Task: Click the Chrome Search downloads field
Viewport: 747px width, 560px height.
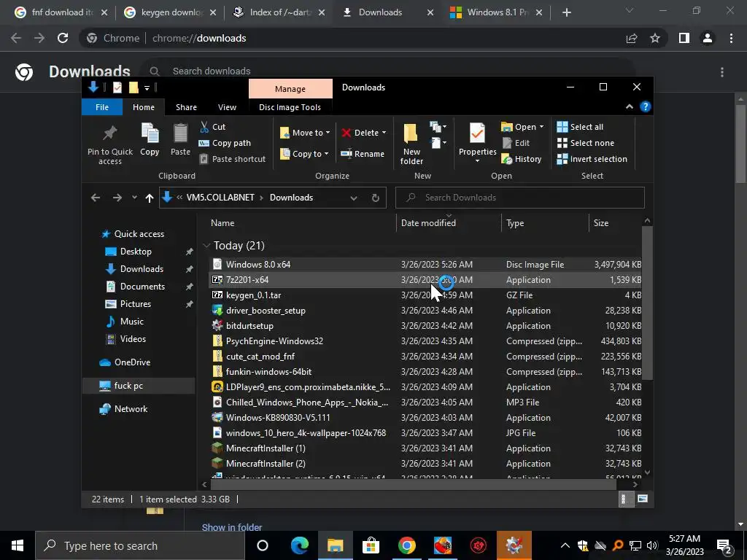Action: [x=389, y=71]
